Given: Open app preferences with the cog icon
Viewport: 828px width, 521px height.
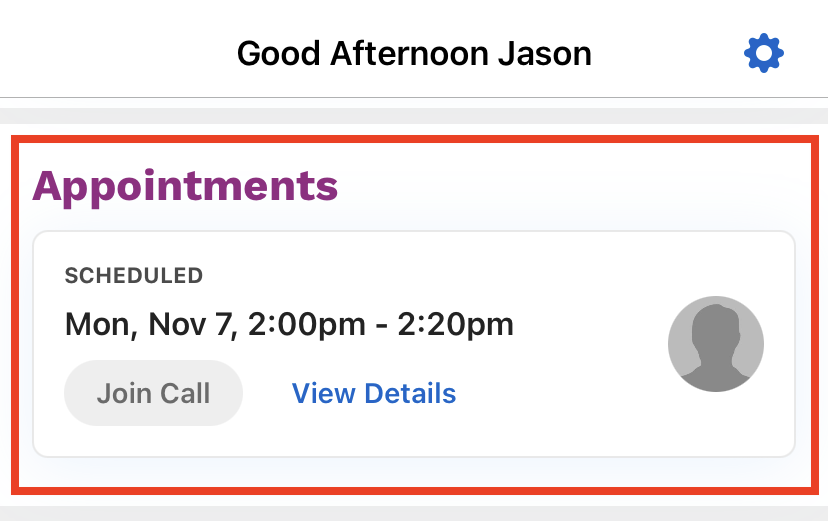Looking at the screenshot, I should click(x=764, y=53).
